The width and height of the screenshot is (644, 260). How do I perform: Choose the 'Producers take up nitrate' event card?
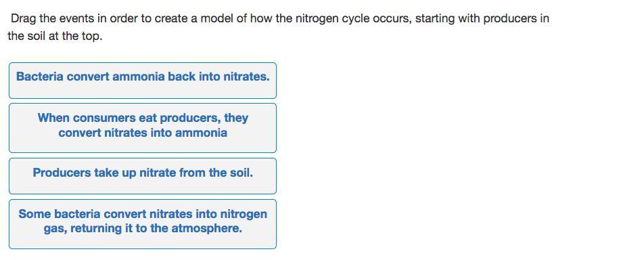143,176
